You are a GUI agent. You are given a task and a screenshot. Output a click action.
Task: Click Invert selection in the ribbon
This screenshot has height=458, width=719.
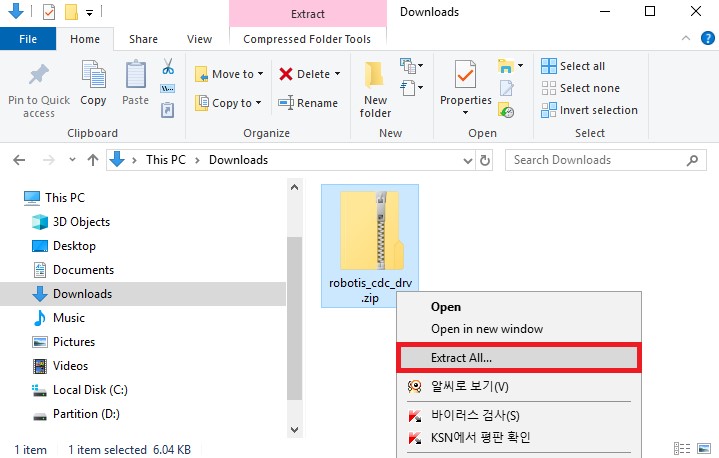(589, 110)
